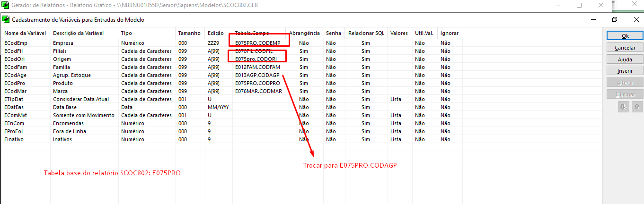Click the Ok button
644x204 pixels.
pos(625,36)
